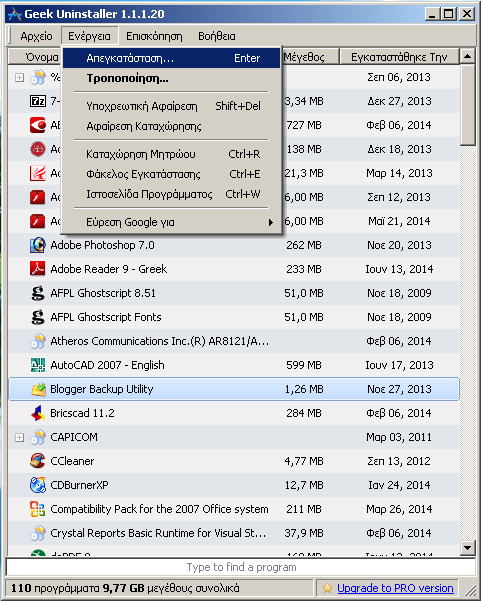This screenshot has height=601, width=481.
Task: Click the date Ιαν 24, 2014
Action: 399,485
